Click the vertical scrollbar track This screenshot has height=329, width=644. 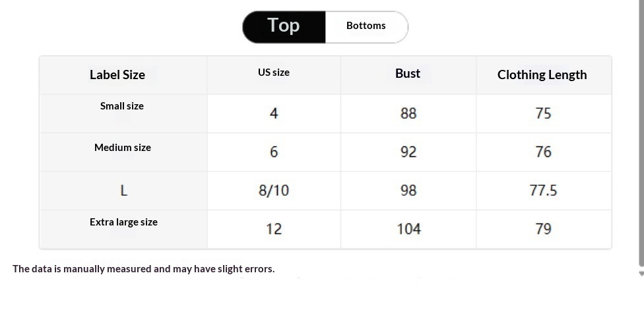point(641,133)
